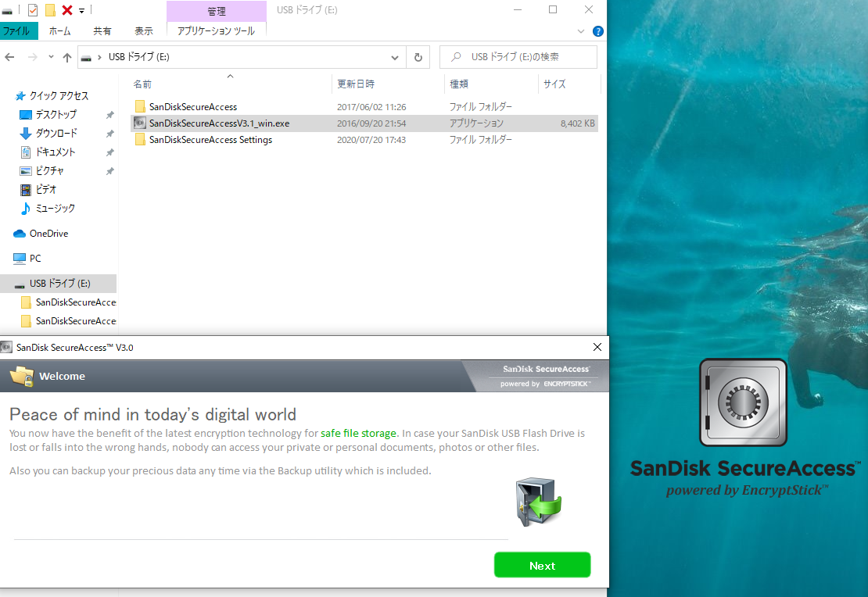The width and height of the screenshot is (868, 597).
Task: Click the green Next button
Action: tap(542, 565)
